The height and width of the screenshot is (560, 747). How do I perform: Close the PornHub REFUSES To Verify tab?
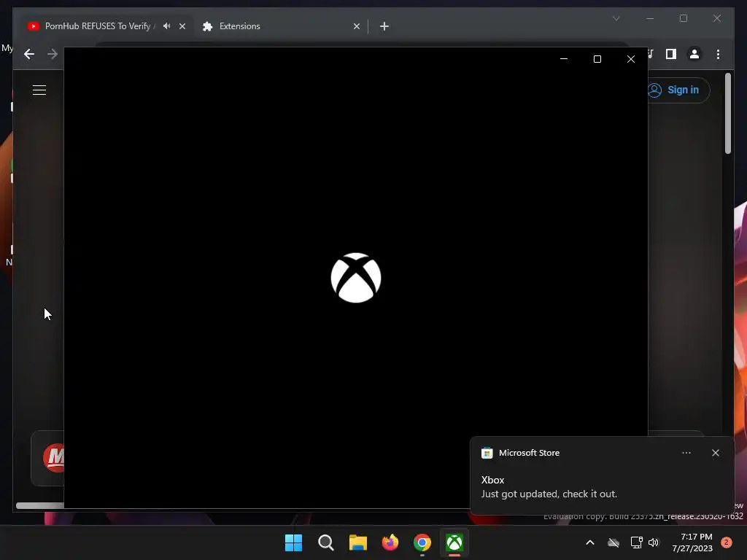coord(182,26)
